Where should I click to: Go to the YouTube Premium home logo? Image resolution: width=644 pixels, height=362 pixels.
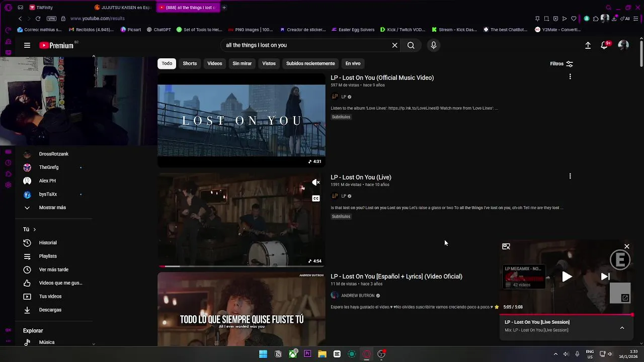tap(56, 45)
